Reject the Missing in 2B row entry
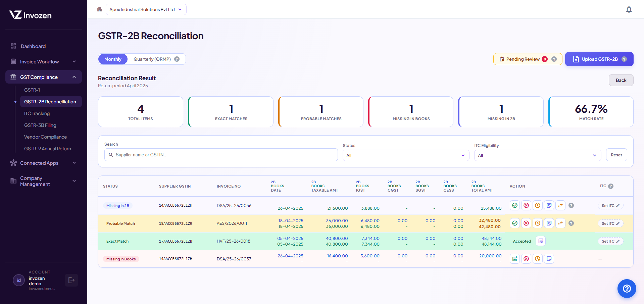644x304 pixels. coord(526,205)
